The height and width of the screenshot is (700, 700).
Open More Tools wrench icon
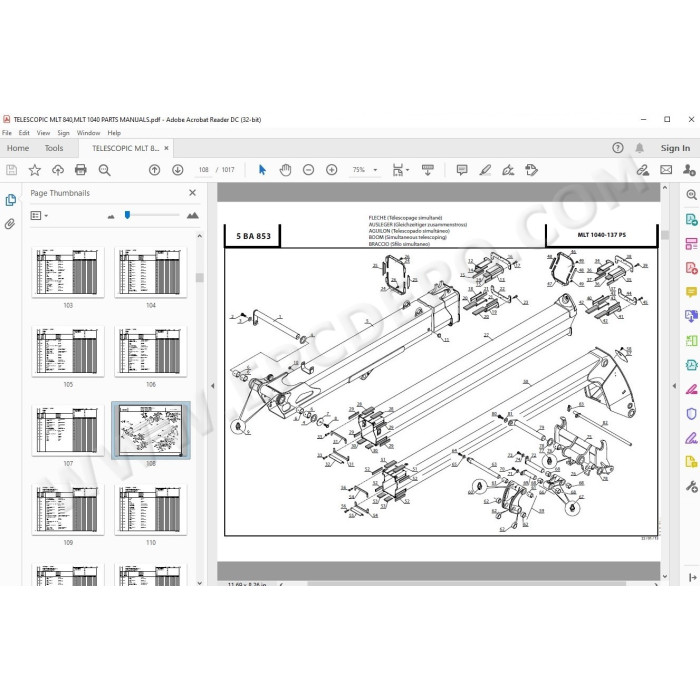pos(691,487)
